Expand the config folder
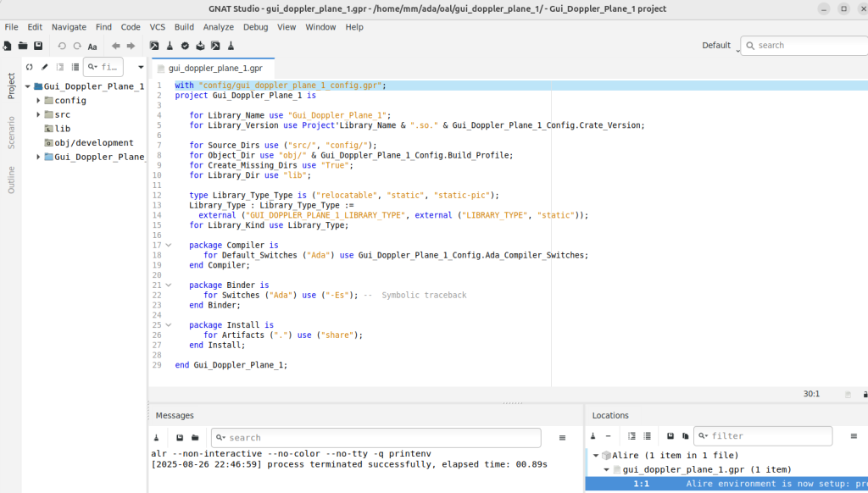The height and width of the screenshot is (493, 868). pos(38,100)
